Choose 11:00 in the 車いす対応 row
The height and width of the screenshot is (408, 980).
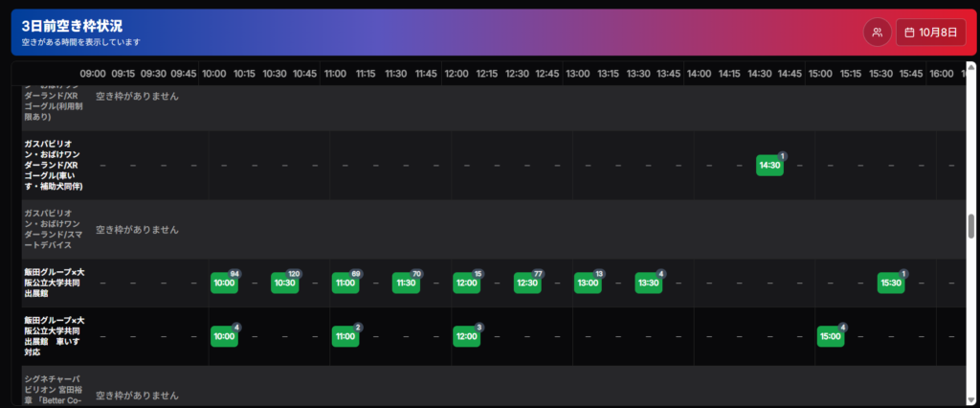pyautogui.click(x=345, y=336)
